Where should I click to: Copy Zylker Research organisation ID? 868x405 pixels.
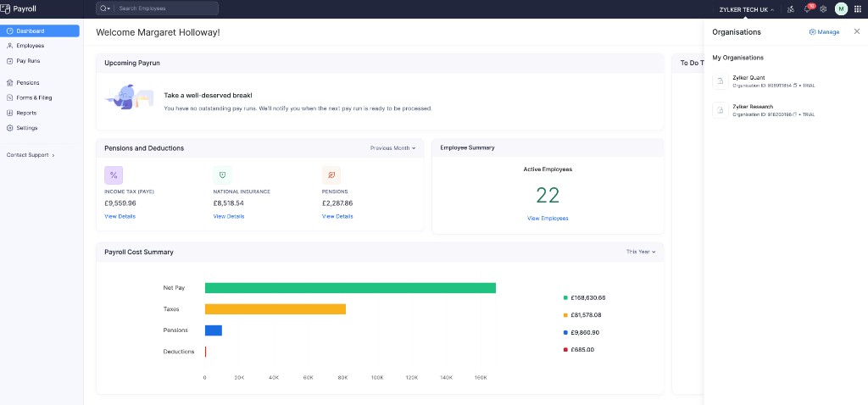click(795, 114)
